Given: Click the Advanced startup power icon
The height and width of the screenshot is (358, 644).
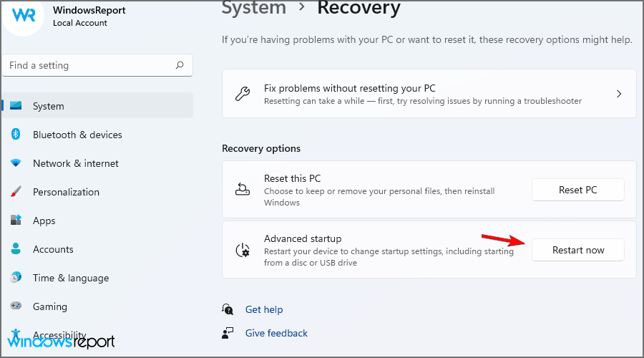Looking at the screenshot, I should (243, 250).
